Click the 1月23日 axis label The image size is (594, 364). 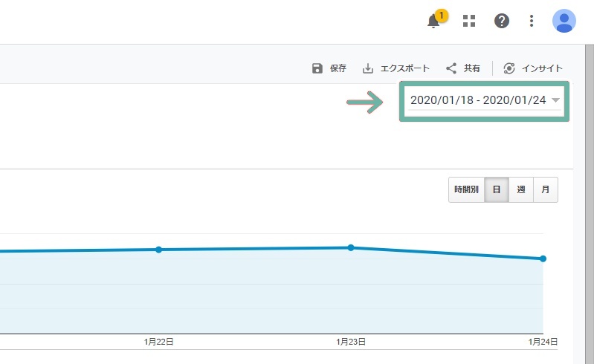(x=351, y=342)
